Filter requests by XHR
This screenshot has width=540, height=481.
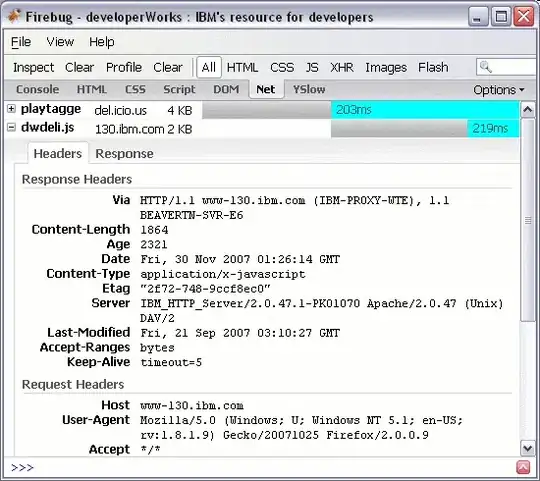point(342,67)
